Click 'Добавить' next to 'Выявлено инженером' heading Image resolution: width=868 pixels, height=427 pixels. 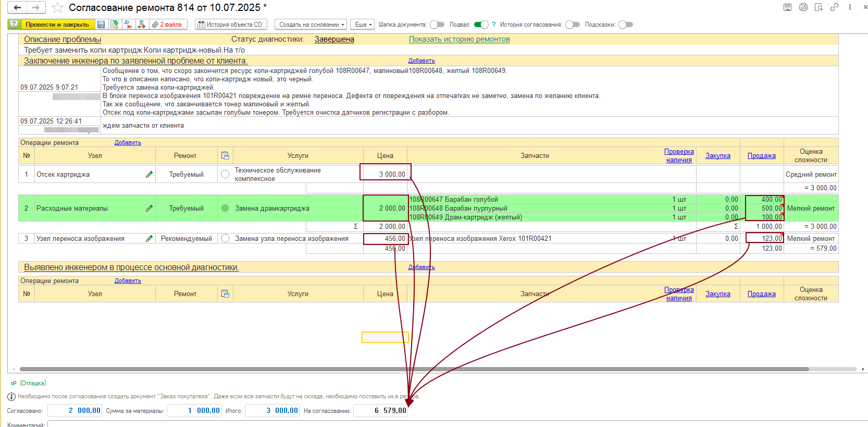pos(421,267)
